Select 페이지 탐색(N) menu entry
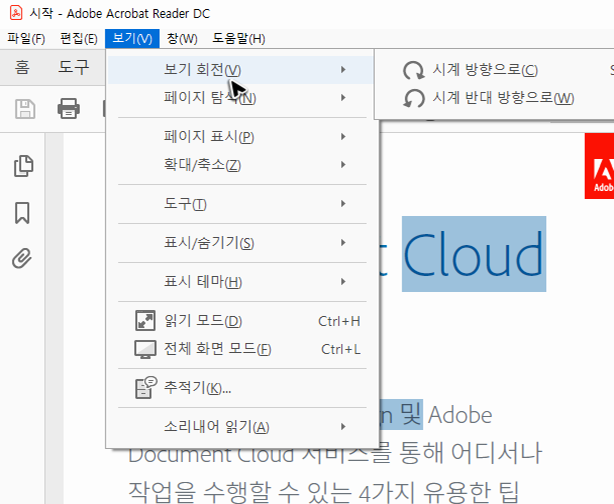Image resolution: width=614 pixels, height=504 pixels. click(x=240, y=98)
